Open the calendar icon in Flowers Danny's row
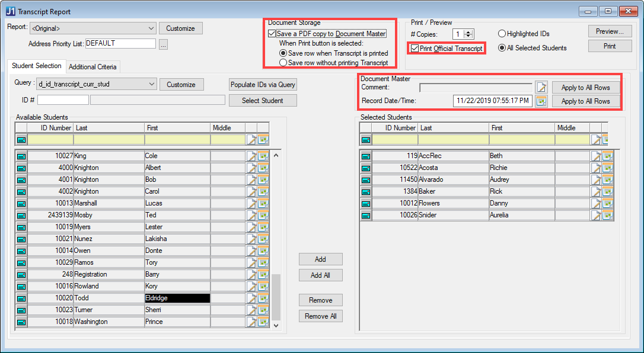Image resolution: width=644 pixels, height=353 pixels. coord(607,203)
